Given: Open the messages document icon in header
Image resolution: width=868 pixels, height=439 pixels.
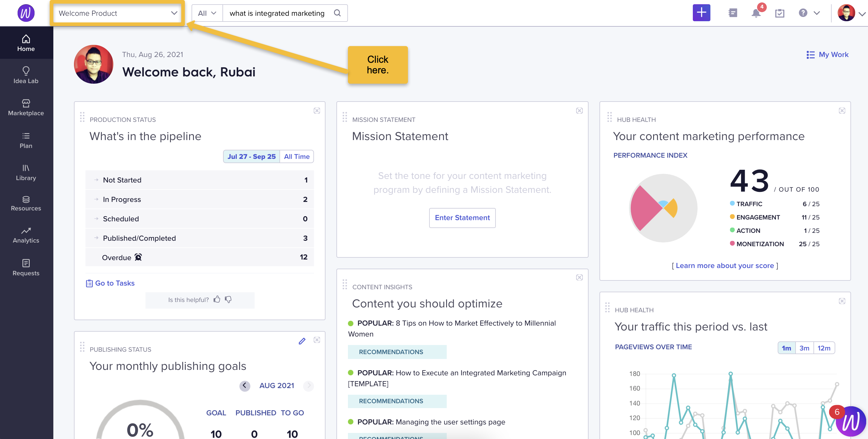Looking at the screenshot, I should click(733, 13).
